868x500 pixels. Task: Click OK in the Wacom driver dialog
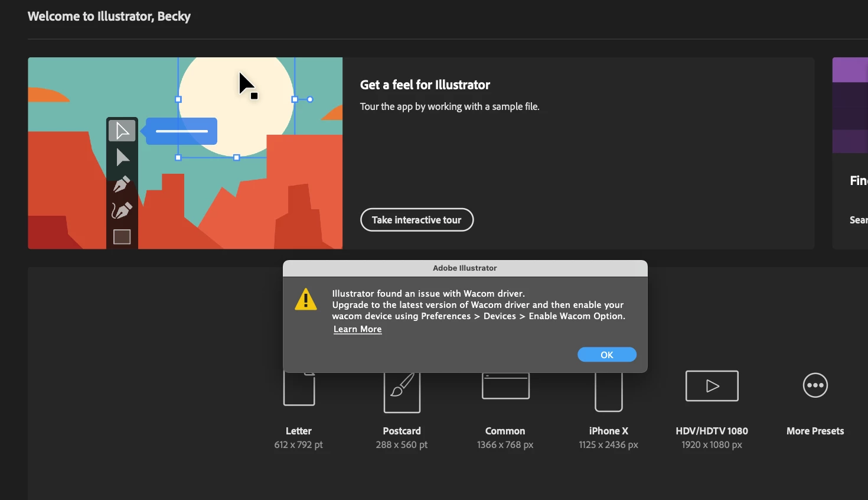(x=606, y=355)
